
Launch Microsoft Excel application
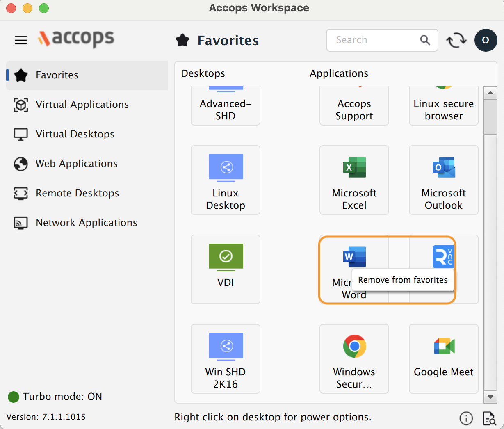coord(354,180)
